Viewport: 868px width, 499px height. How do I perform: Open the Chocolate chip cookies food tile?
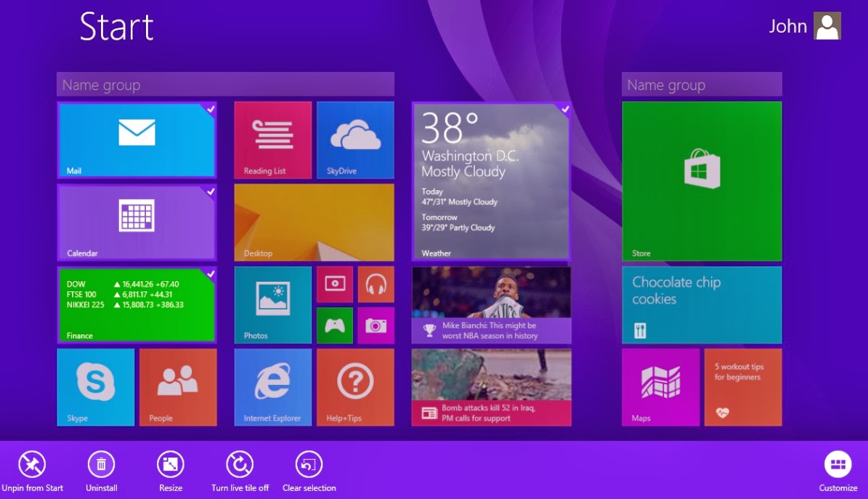(702, 304)
